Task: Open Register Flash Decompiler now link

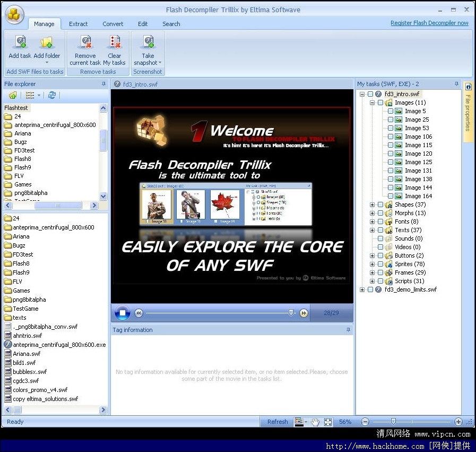Action: point(429,23)
